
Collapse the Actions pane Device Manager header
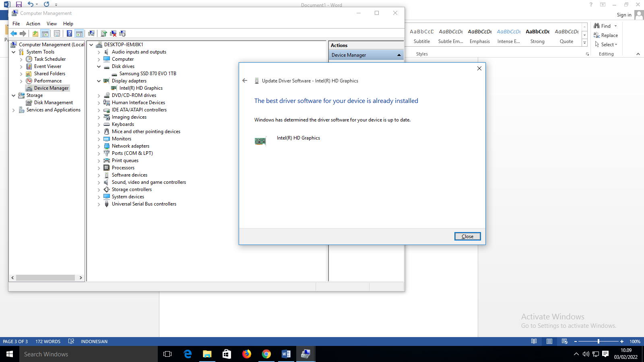(400, 55)
